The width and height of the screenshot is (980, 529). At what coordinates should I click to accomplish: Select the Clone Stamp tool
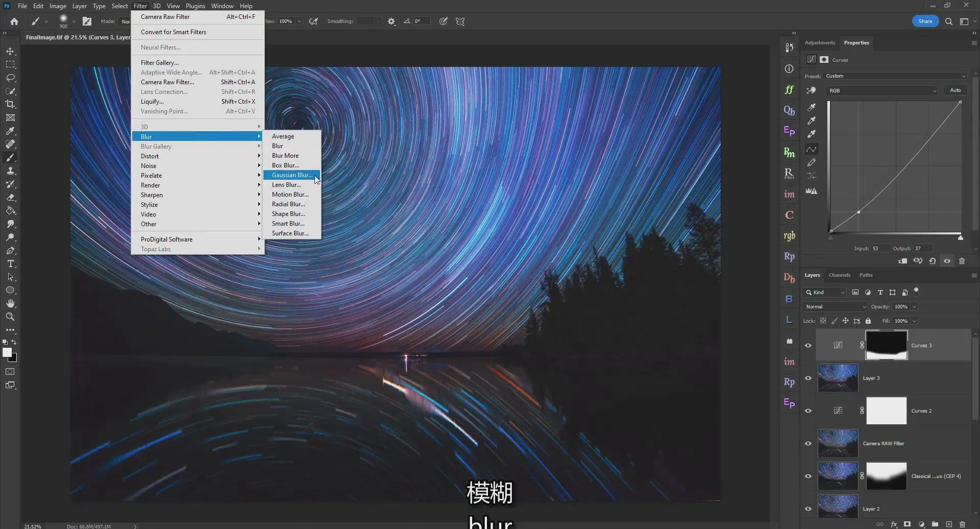coord(10,171)
